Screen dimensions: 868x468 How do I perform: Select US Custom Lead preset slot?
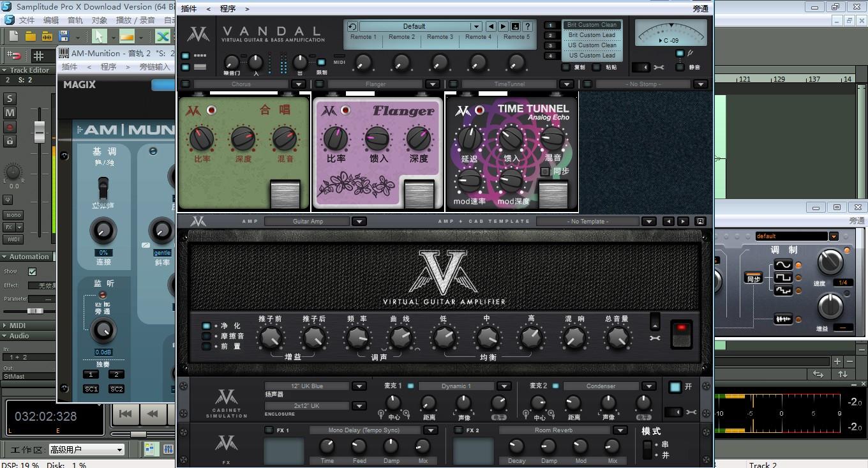pyautogui.click(x=592, y=56)
